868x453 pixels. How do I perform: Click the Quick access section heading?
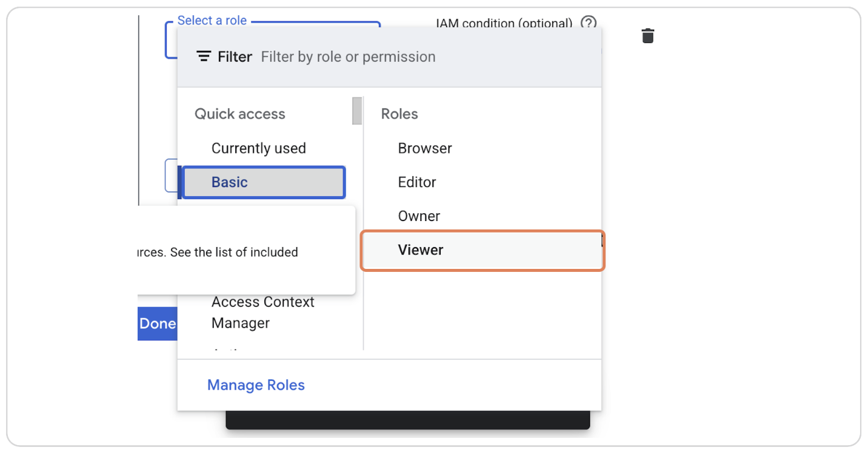click(x=239, y=113)
